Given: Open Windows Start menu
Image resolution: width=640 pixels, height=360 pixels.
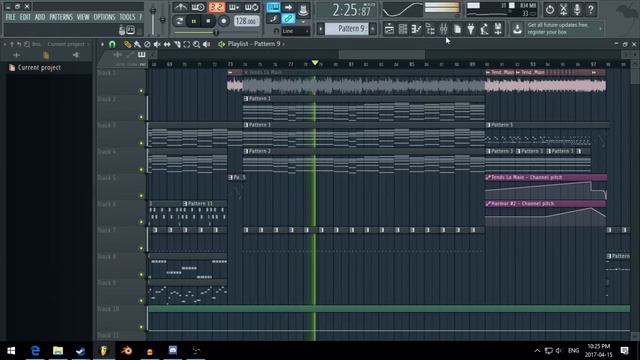Looking at the screenshot, I should point(11,351).
